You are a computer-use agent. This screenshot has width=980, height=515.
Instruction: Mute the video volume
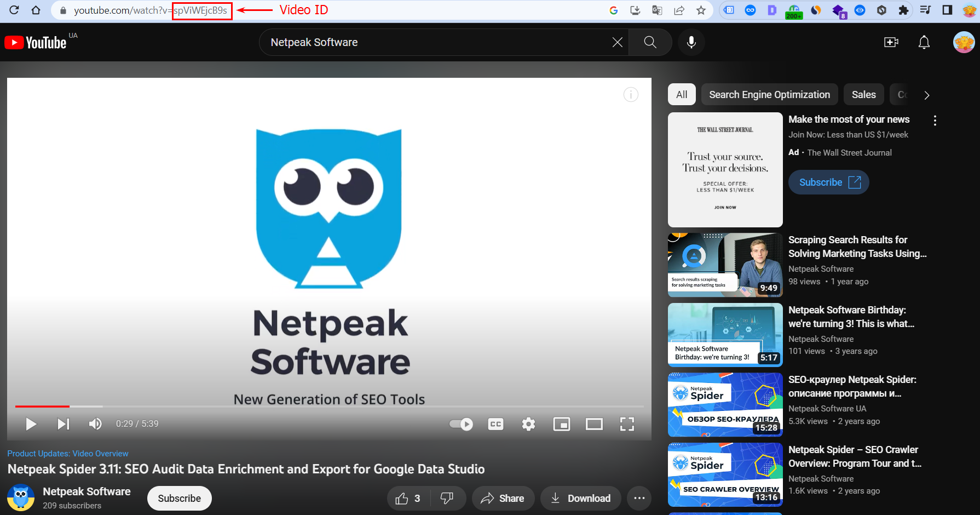[x=95, y=424]
